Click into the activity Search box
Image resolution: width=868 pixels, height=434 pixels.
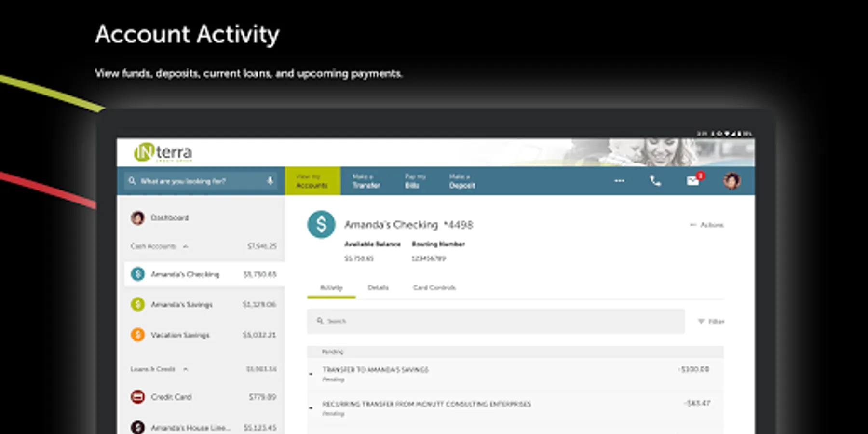(496, 321)
